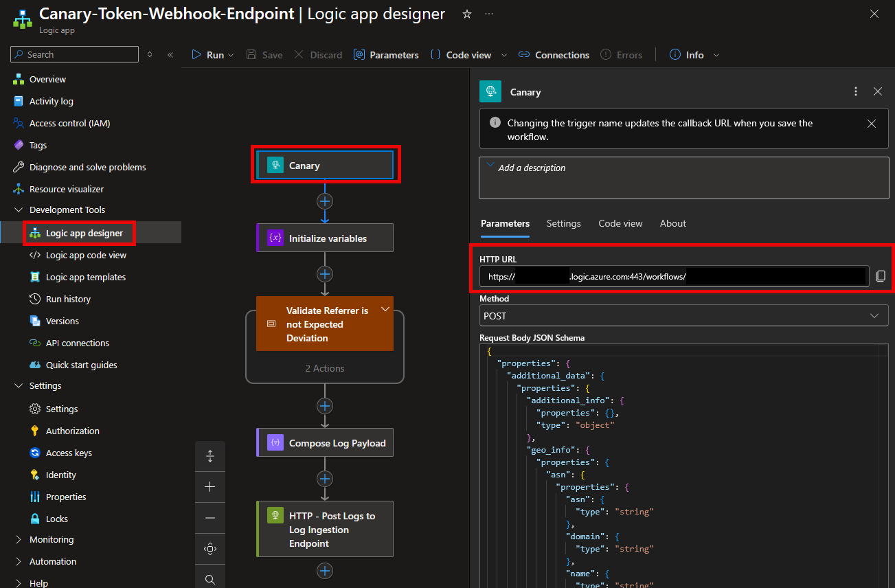This screenshot has width=895, height=588.
Task: Collapse the Validate Referrer condition chevron
Action: [385, 309]
